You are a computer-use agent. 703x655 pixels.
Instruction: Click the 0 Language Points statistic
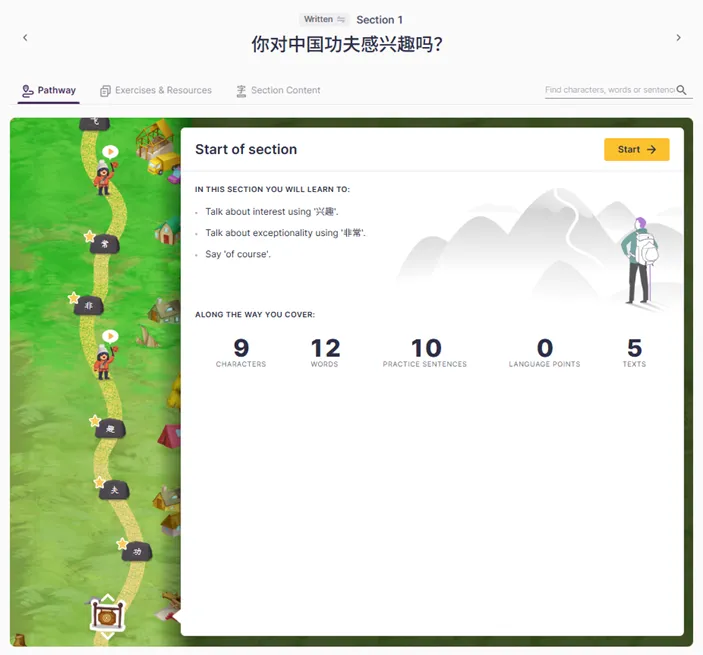(544, 353)
